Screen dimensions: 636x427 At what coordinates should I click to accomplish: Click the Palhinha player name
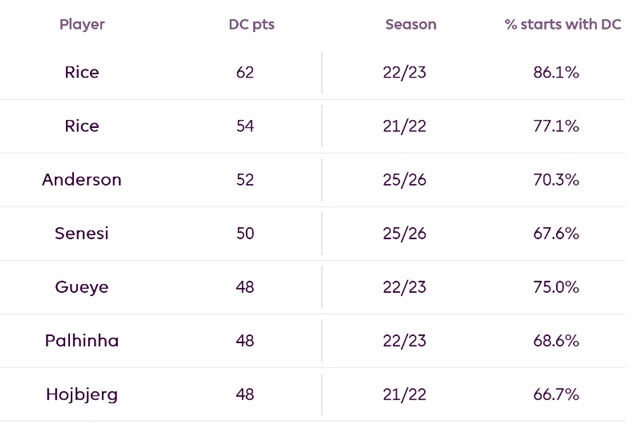(82, 341)
